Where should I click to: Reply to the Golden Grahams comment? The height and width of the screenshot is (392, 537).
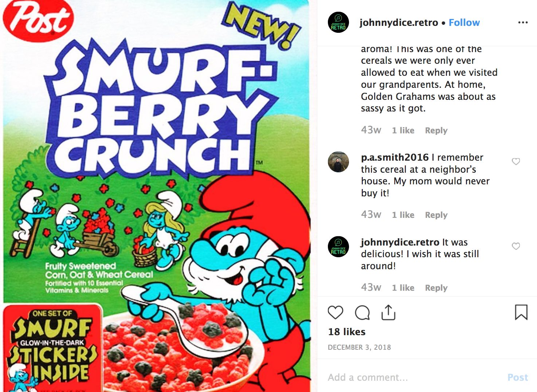pyautogui.click(x=436, y=130)
